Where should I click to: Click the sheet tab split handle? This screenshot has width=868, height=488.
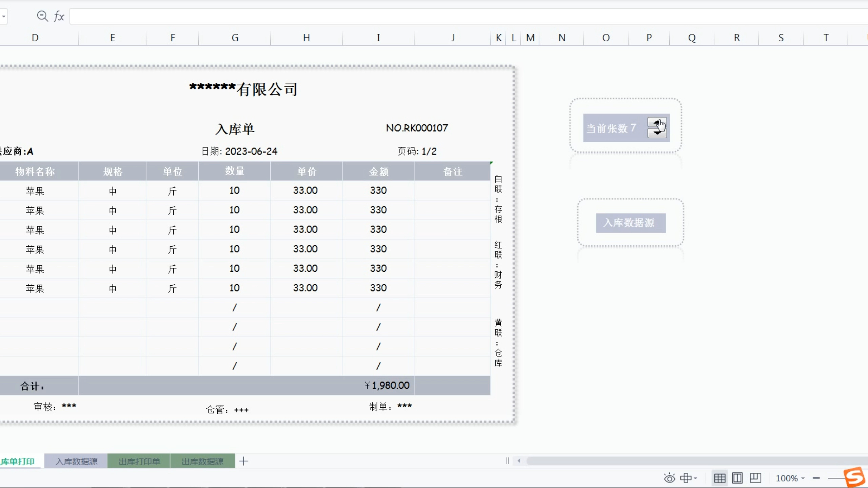click(x=507, y=461)
